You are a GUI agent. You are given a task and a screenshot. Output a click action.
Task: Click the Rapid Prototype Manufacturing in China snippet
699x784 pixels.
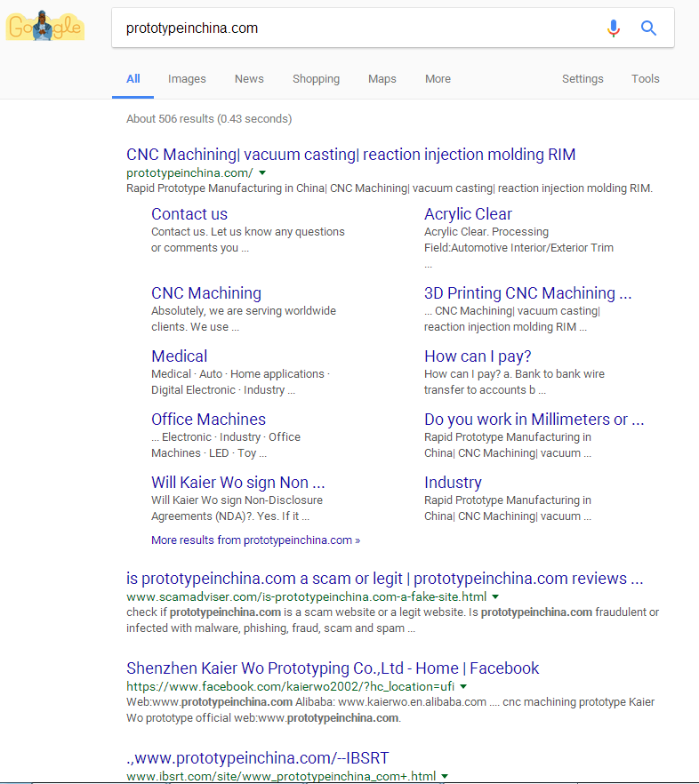coord(390,188)
